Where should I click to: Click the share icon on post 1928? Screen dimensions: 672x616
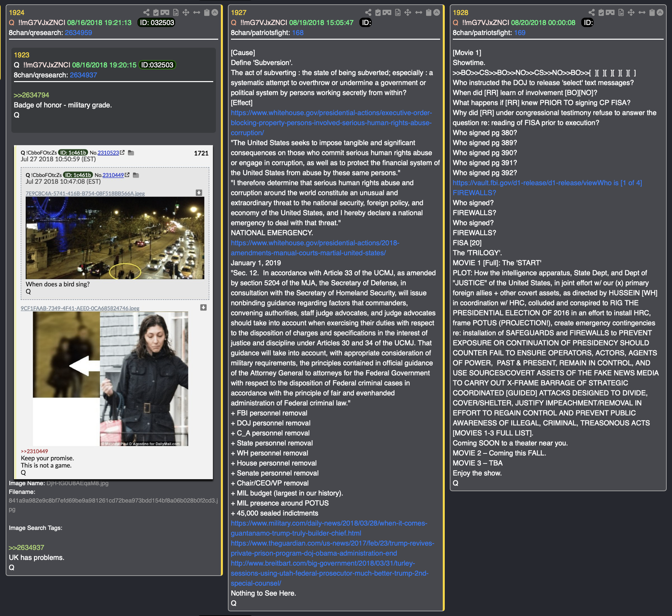tap(592, 13)
